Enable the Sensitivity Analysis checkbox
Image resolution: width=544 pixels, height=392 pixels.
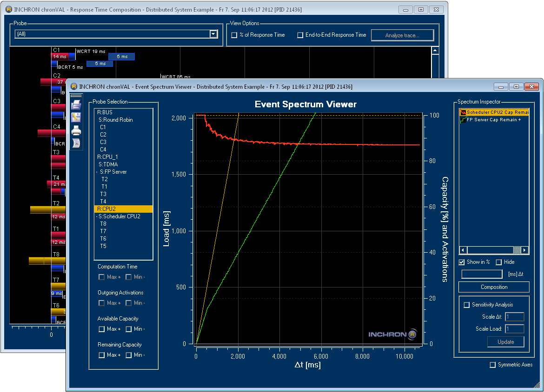coord(467,305)
